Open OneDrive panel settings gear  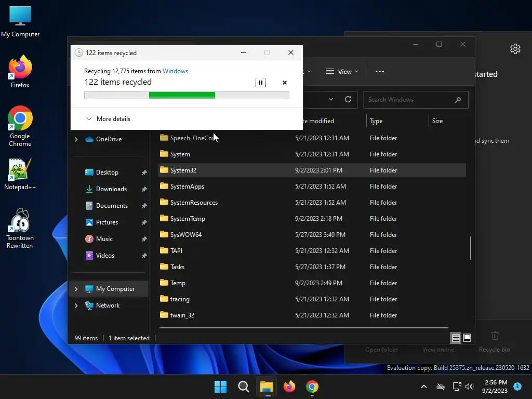[x=515, y=49]
